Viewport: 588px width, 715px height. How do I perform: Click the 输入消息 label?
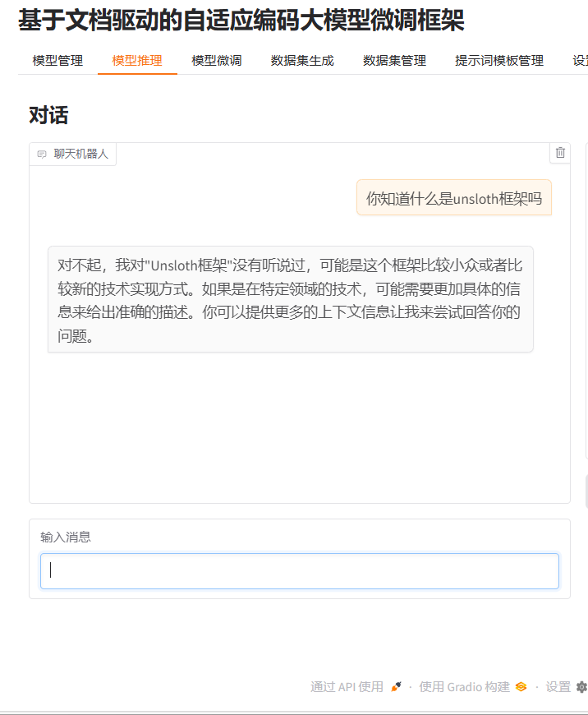tap(66, 537)
